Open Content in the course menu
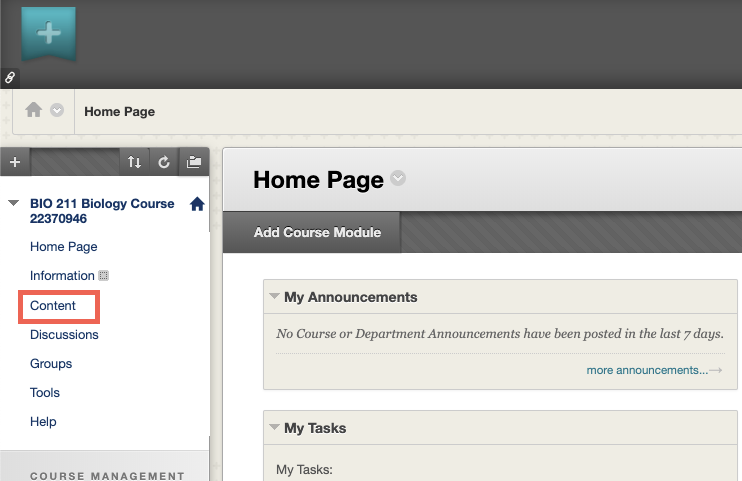This screenshot has height=481, width=742. pyautogui.click(x=53, y=306)
